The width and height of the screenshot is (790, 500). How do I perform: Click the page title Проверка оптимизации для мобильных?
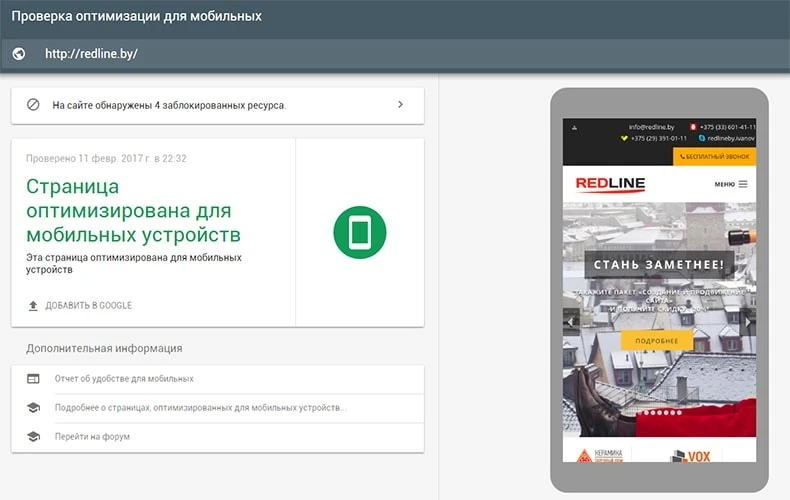tap(137, 16)
